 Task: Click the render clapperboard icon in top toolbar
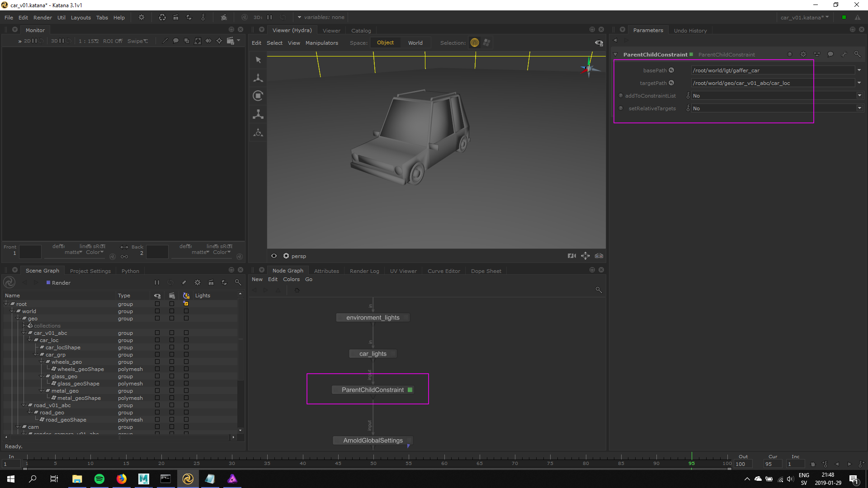click(176, 17)
